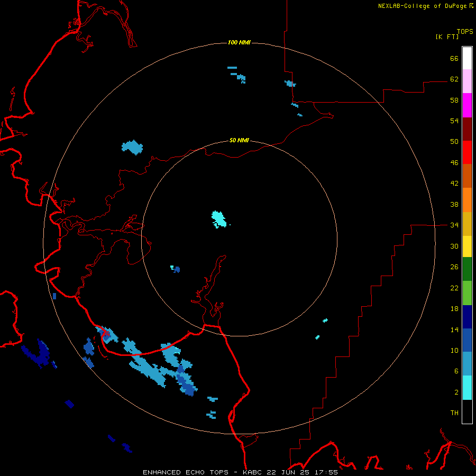Click the '100 NMI' range ring label

coord(239,42)
